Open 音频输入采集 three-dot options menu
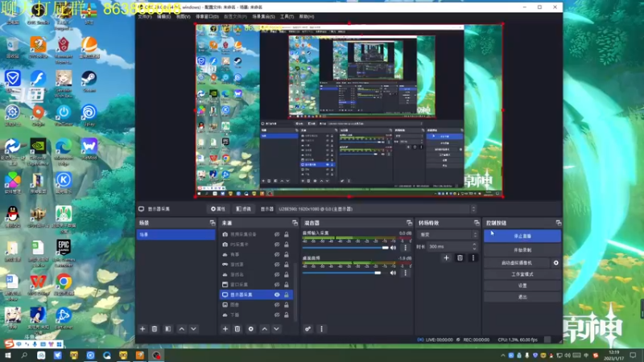644x362 pixels. [406, 248]
